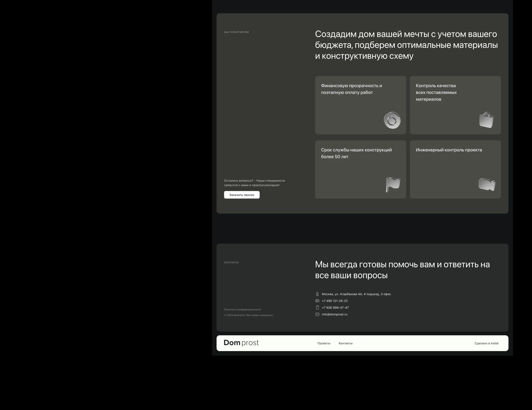Open the Проекты footer menu item

(324, 343)
